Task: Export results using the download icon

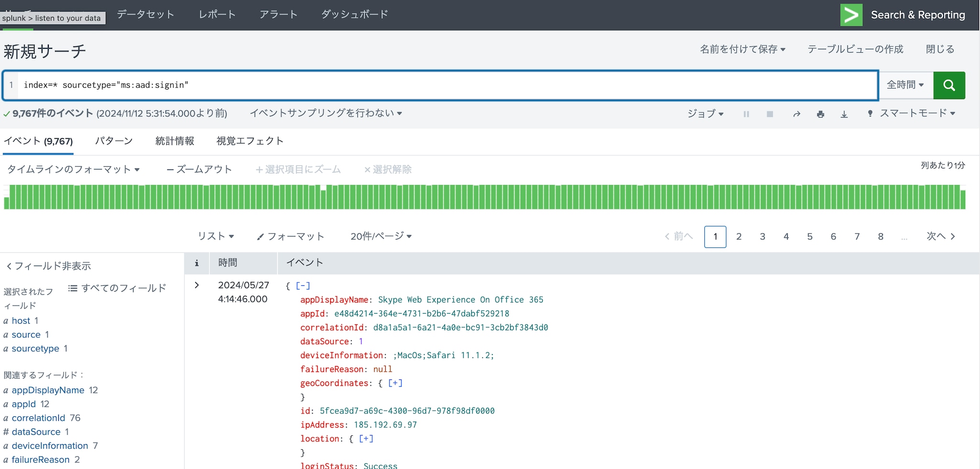Action: (x=845, y=114)
